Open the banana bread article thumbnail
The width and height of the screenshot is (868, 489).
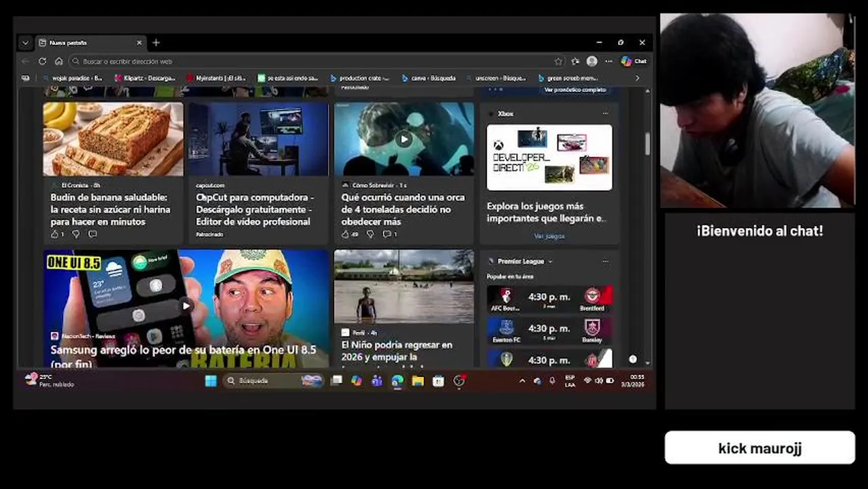(113, 139)
